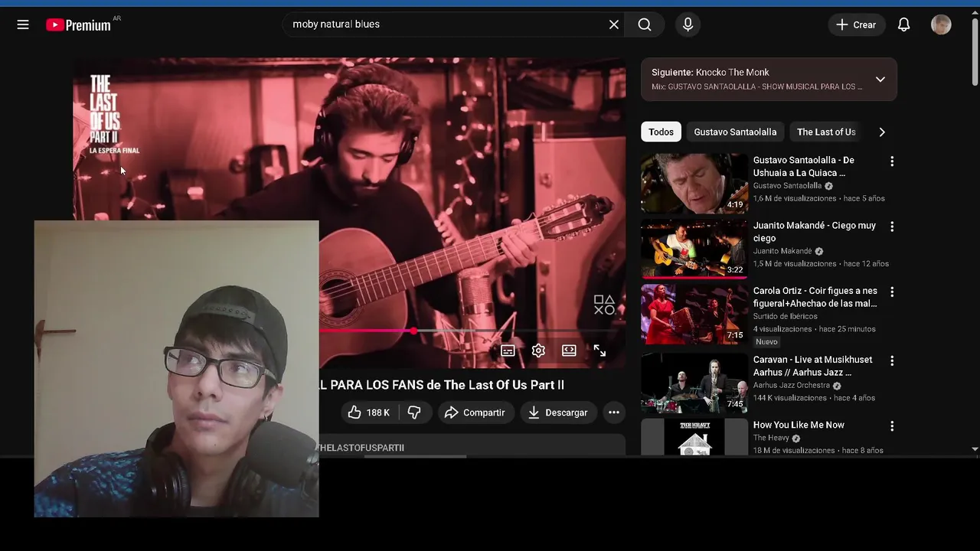Open Gustavo Santaolalla - De Ushuaia title
980x551 pixels.
click(804, 166)
